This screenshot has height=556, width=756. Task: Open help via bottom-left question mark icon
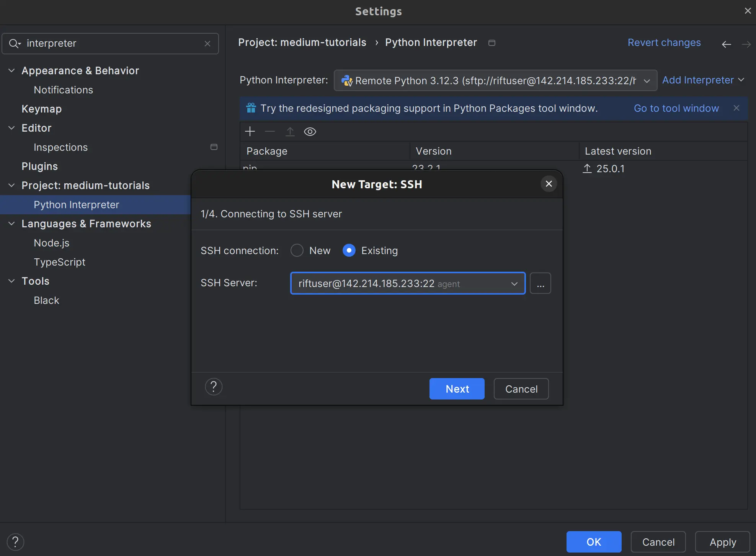point(16,541)
